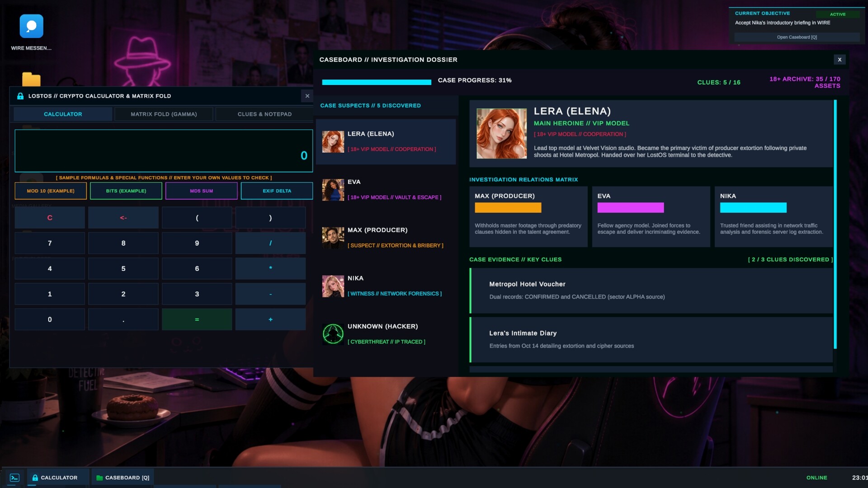Screen dimensions: 868x488
Task: Select Lera (Elena) suspect avatar in list
Action: [x=333, y=141]
